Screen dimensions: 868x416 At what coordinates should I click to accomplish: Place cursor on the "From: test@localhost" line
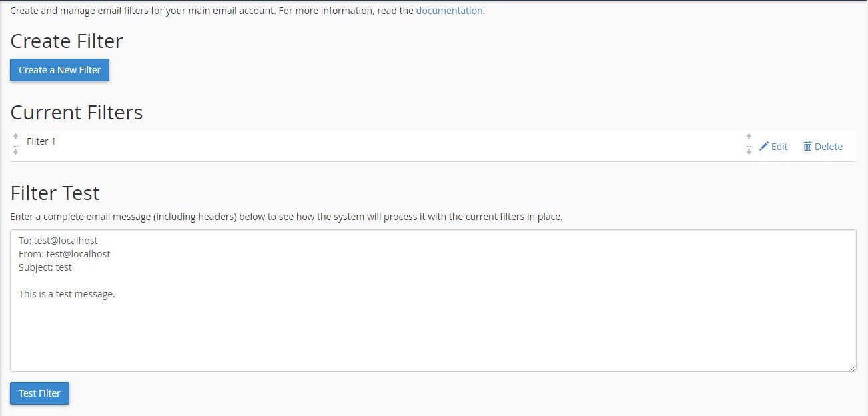(65, 254)
